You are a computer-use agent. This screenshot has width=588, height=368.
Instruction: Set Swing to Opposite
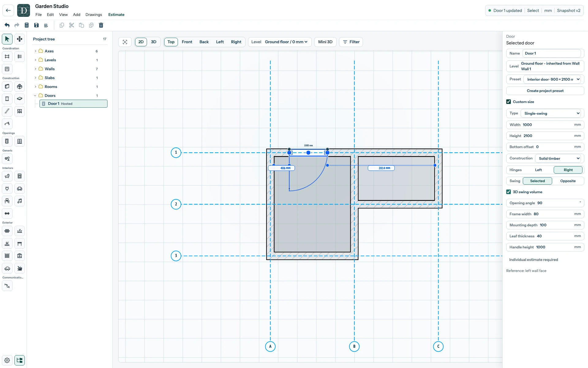click(x=568, y=181)
